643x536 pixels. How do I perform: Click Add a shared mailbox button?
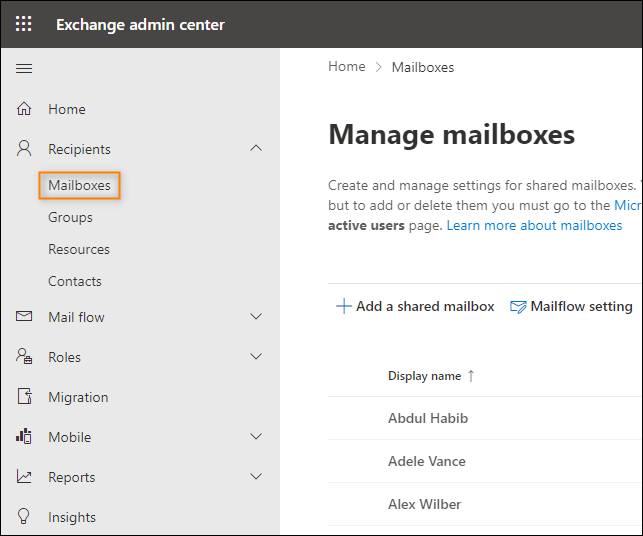415,306
